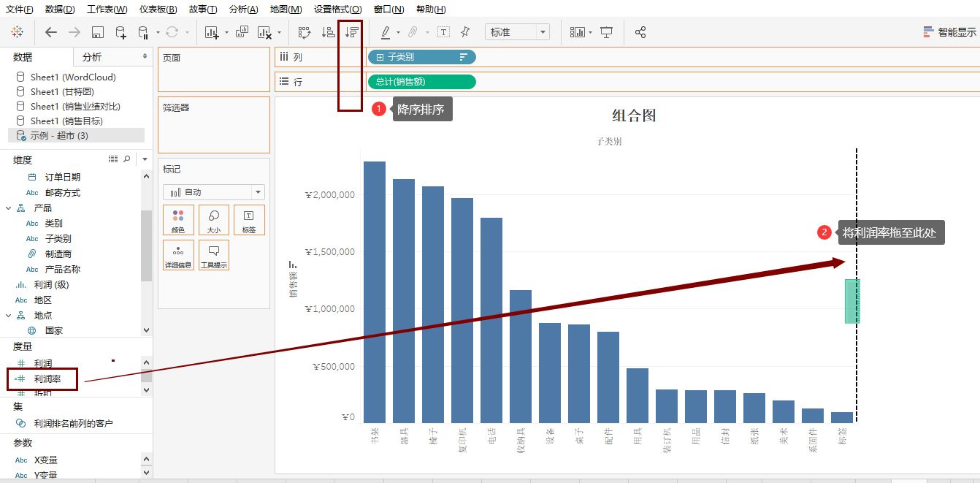The image size is (980, 483).
Task: Switch to the 分析 pane tab
Action: tap(113, 57)
